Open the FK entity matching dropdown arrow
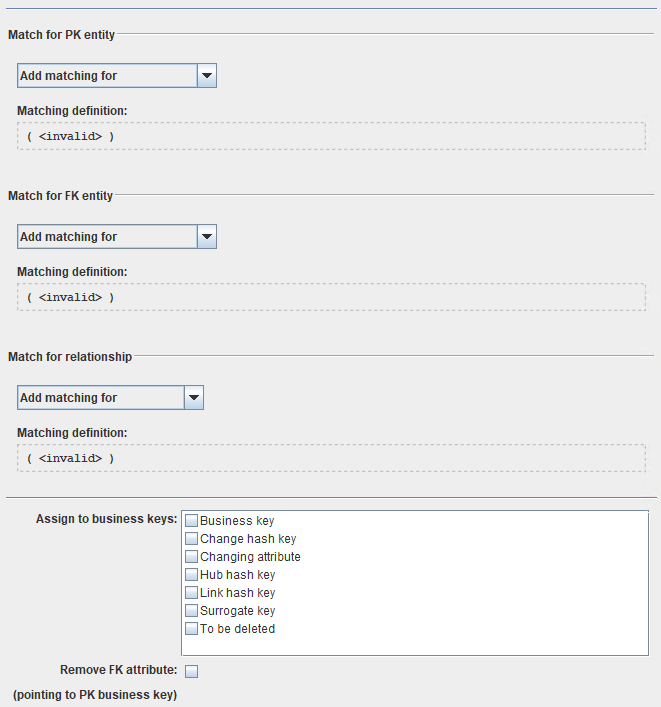The image size is (661, 707). point(206,237)
